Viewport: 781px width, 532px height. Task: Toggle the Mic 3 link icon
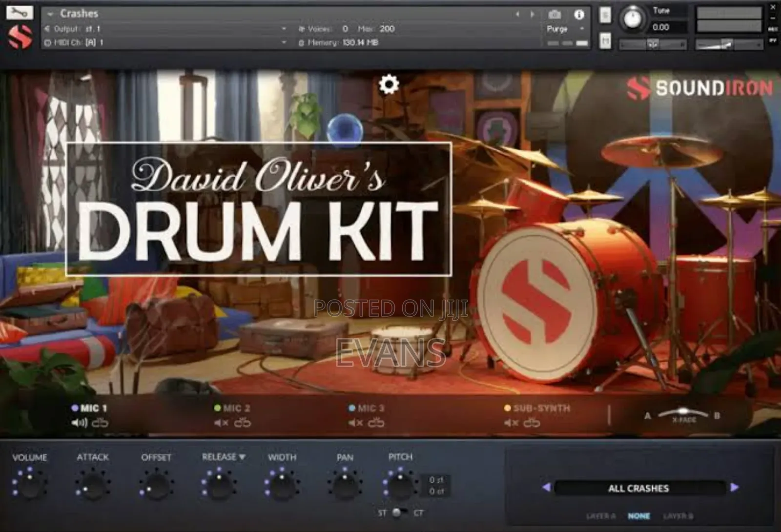coord(376,423)
